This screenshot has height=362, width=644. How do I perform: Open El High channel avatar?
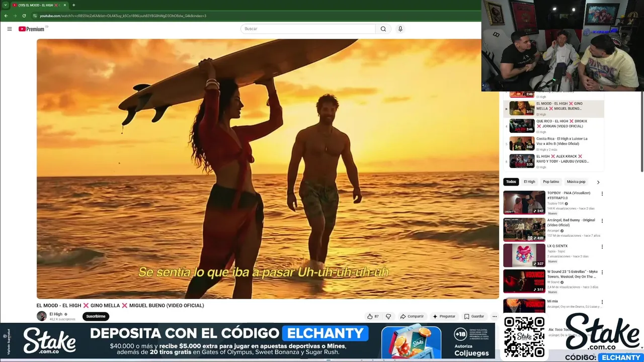[42, 316]
